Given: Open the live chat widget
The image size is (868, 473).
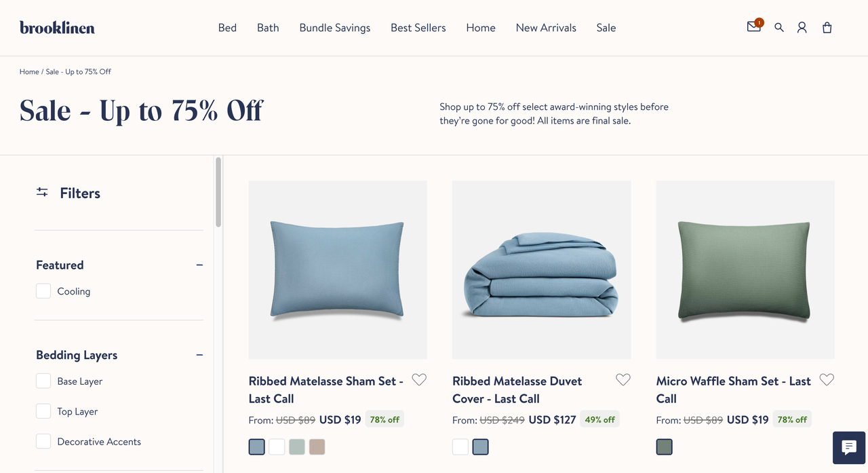Looking at the screenshot, I should point(849,448).
